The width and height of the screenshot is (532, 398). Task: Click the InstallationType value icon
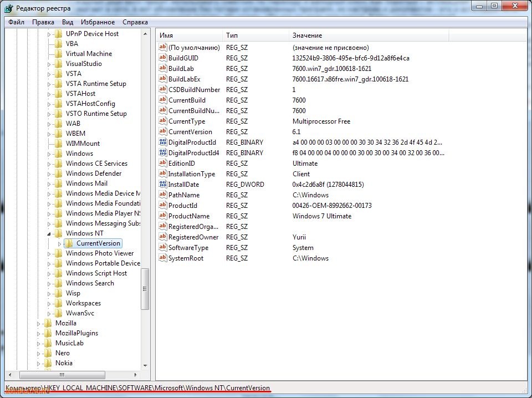click(163, 174)
